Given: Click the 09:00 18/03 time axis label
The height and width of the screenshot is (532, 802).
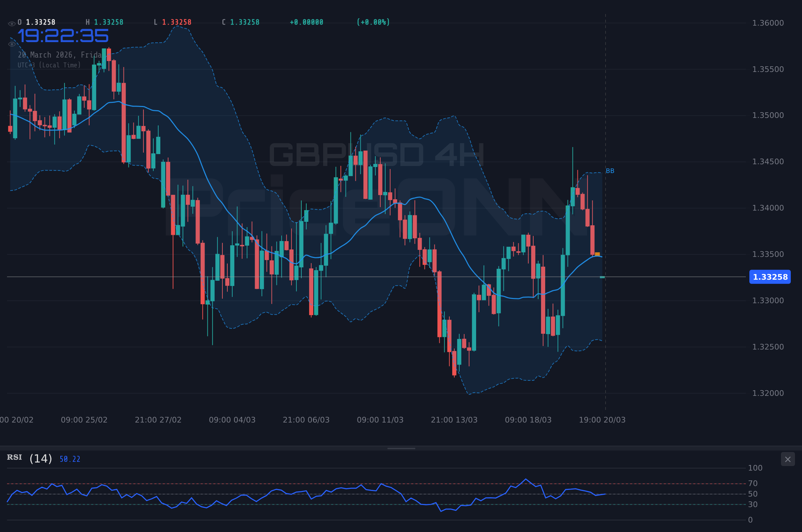Looking at the screenshot, I should coord(529,419).
